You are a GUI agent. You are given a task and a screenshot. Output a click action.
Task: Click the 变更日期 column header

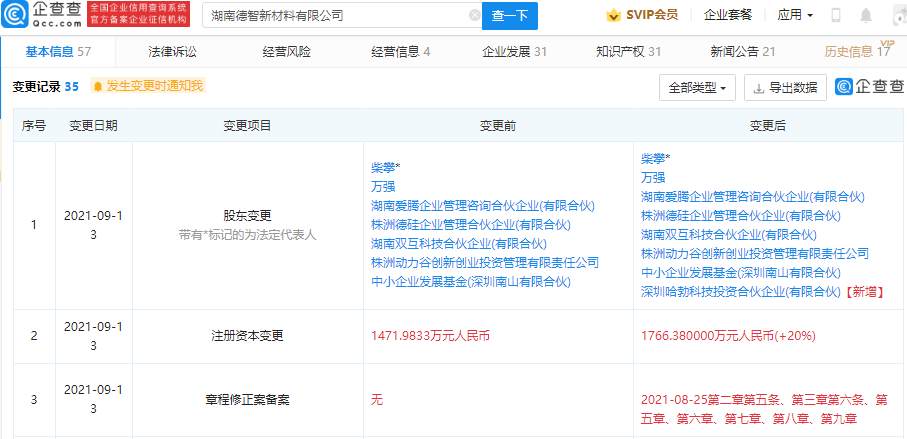pyautogui.click(x=94, y=126)
